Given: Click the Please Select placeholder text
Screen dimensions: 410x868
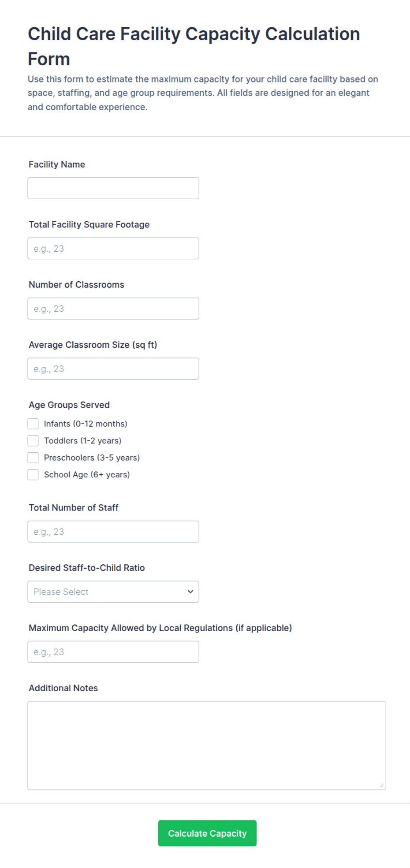Looking at the screenshot, I should (61, 592).
